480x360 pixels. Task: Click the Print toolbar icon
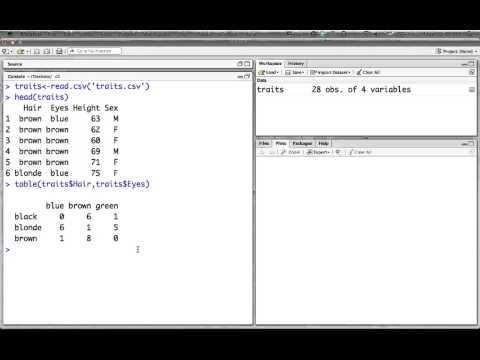[59, 51]
